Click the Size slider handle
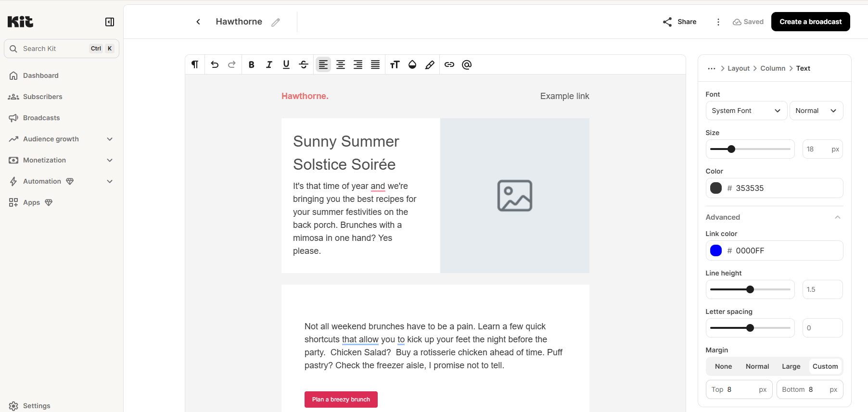The width and height of the screenshot is (868, 412). pos(731,149)
